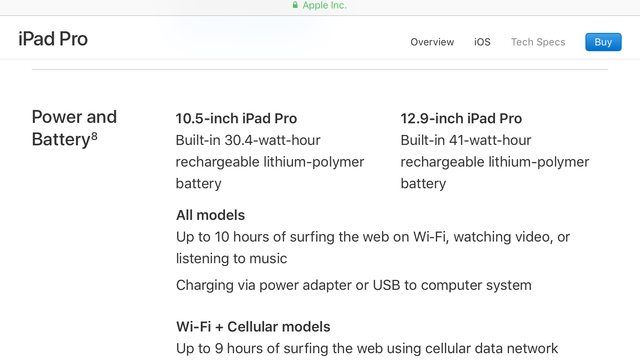
Task: Go to the Overview tab
Action: coord(432,42)
